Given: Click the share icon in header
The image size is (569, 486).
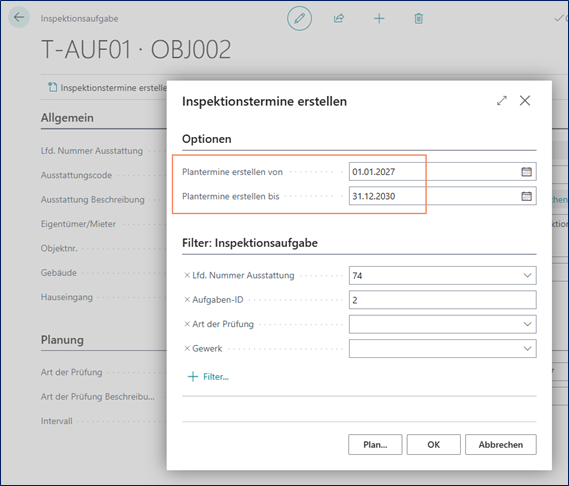Looking at the screenshot, I should click(339, 18).
